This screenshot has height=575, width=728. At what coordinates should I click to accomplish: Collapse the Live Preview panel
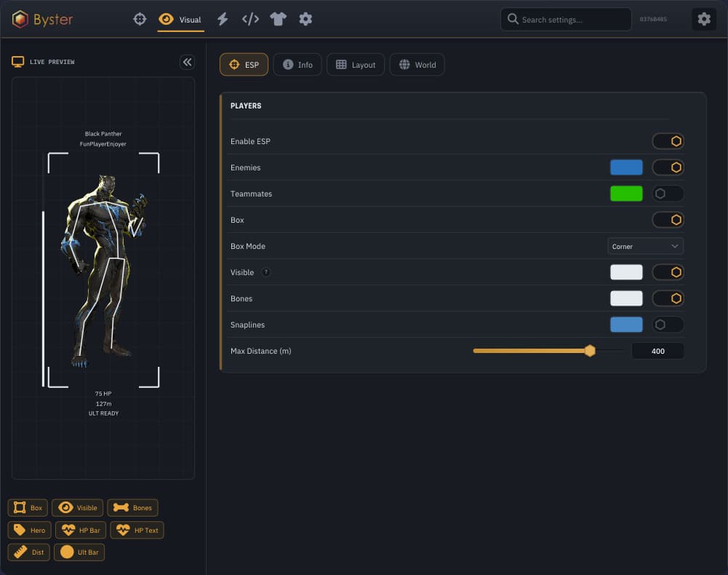click(187, 62)
